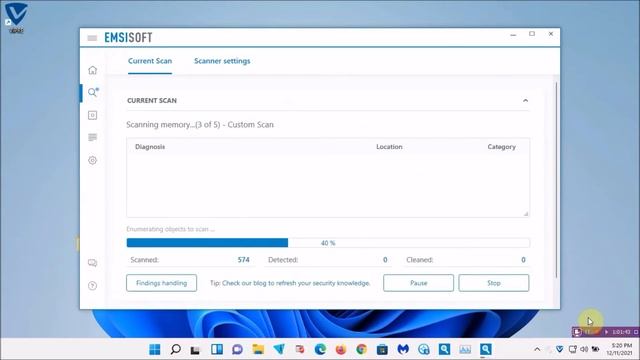Open taskbar Search

click(176, 349)
